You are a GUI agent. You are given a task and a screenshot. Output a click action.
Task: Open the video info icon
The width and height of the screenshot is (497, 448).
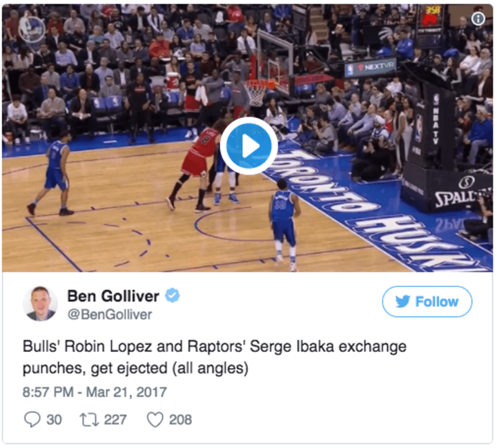pos(478,19)
